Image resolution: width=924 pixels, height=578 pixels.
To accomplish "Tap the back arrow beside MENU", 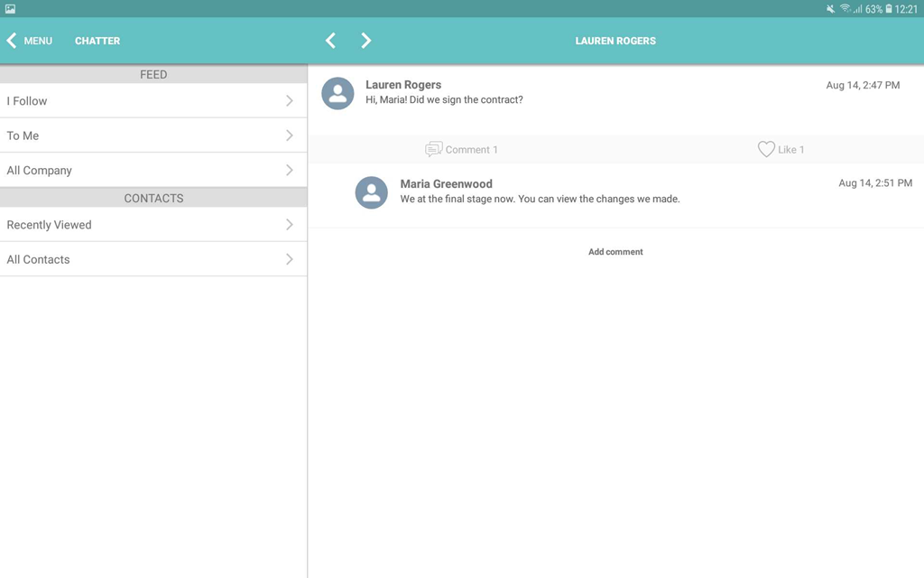I will (x=12, y=41).
